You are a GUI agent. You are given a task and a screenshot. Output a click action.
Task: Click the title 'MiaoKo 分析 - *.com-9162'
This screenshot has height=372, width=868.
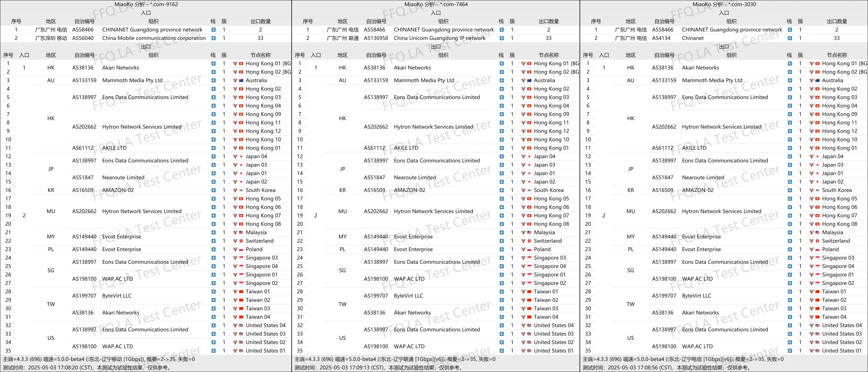146,4
